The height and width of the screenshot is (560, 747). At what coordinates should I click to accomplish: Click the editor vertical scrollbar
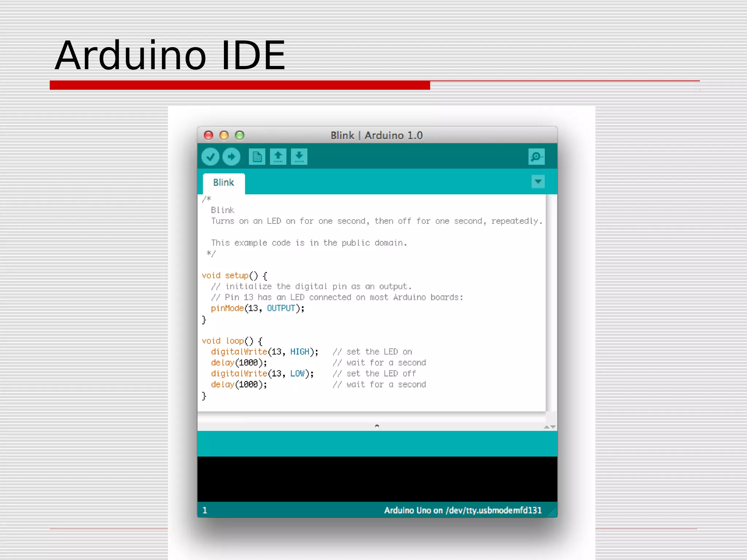point(551,303)
